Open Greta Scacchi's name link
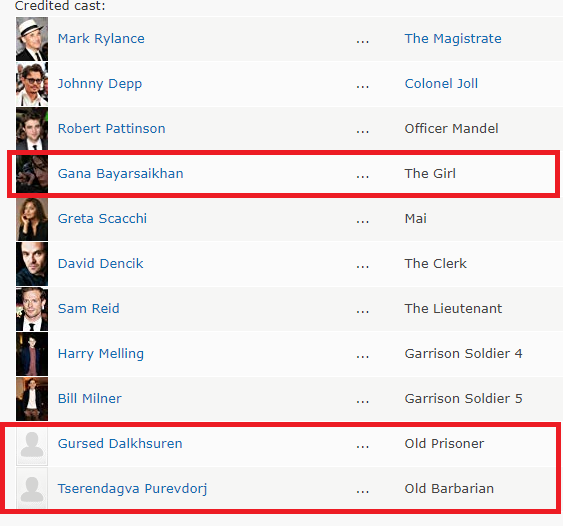Image resolution: width=563 pixels, height=526 pixels. [x=102, y=219]
